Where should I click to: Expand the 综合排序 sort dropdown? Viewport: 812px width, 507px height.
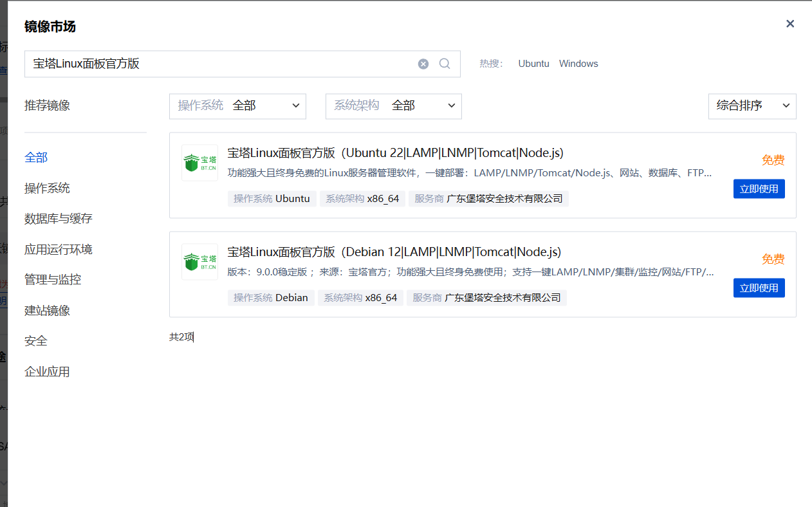(752, 106)
